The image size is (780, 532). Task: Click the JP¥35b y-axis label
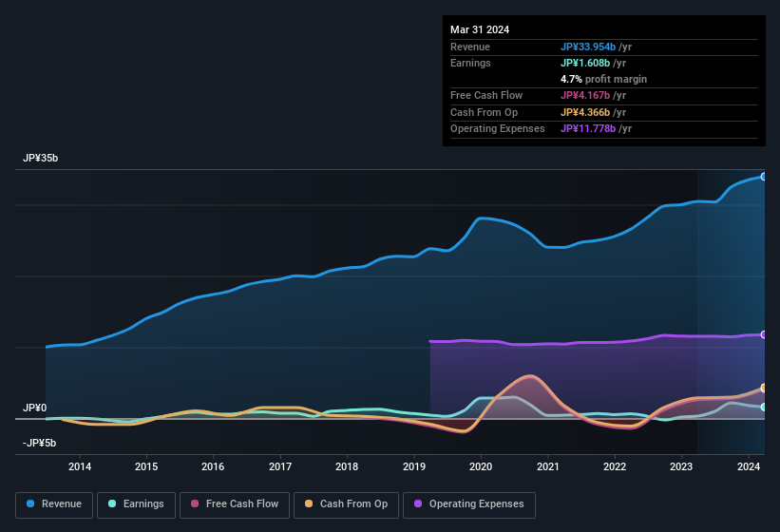(40, 158)
